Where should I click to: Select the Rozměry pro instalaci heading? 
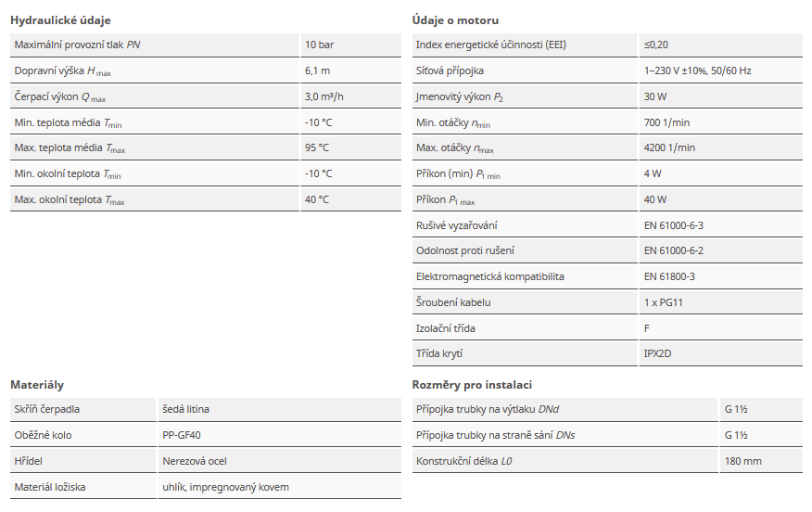(x=472, y=385)
